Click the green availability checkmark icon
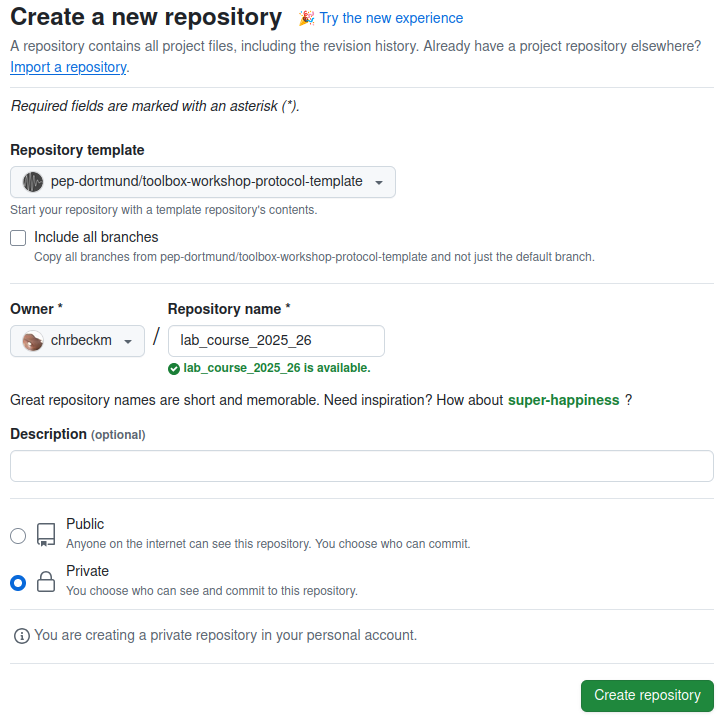 pos(174,368)
